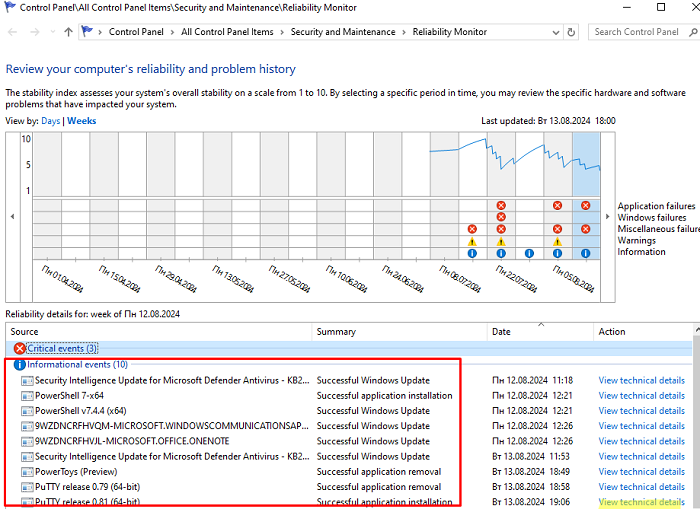The height and width of the screenshot is (509, 700).
Task: Click Successful application installation for PowerShell 7-x64
Action: point(384,396)
